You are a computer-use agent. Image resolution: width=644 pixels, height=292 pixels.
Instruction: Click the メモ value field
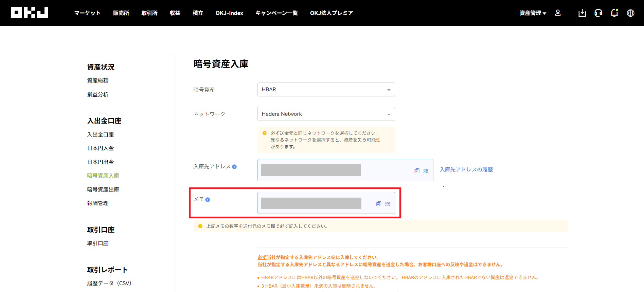[326, 203]
